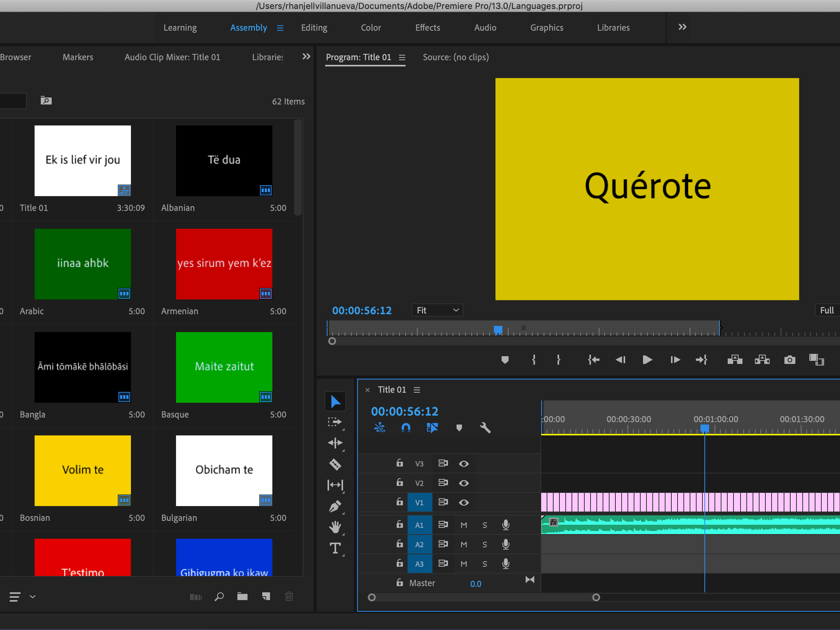Switch to Graphics workspace
This screenshot has width=840, height=630.
coord(546,28)
